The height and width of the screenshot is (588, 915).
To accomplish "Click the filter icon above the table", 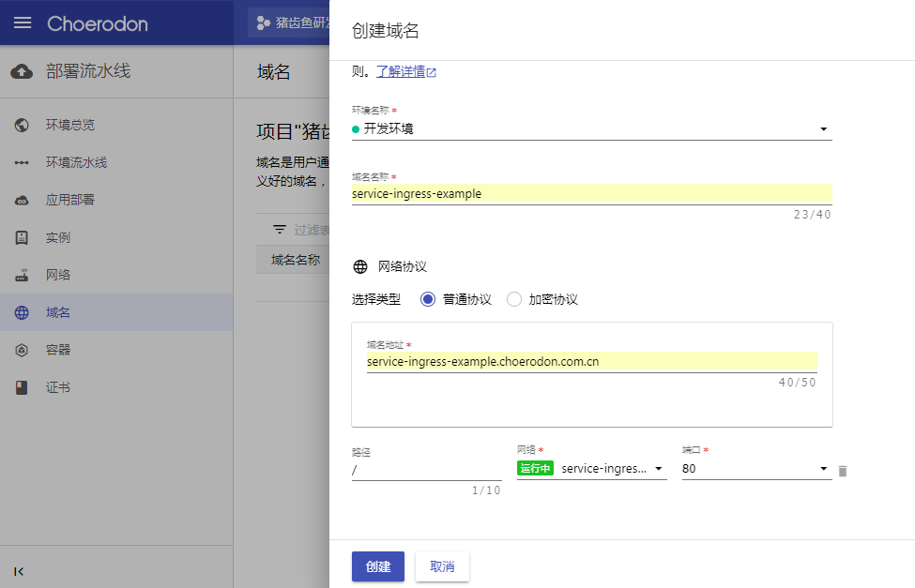I will coord(280,230).
